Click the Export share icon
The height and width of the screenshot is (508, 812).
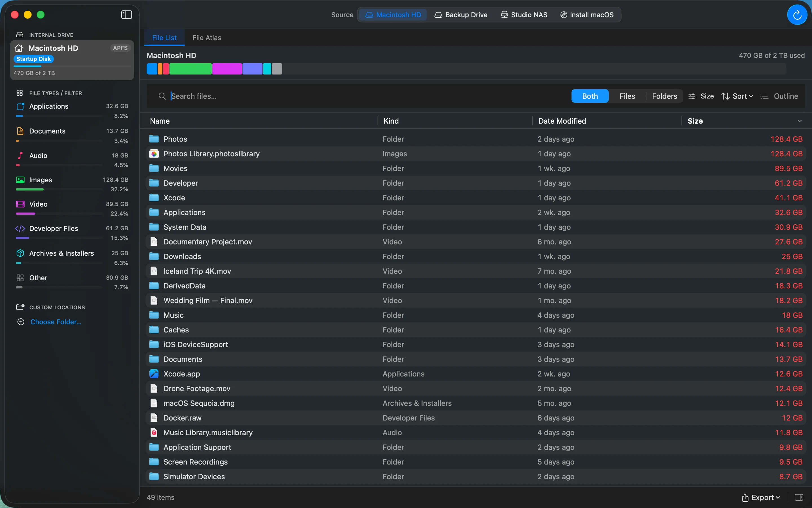pyautogui.click(x=745, y=498)
